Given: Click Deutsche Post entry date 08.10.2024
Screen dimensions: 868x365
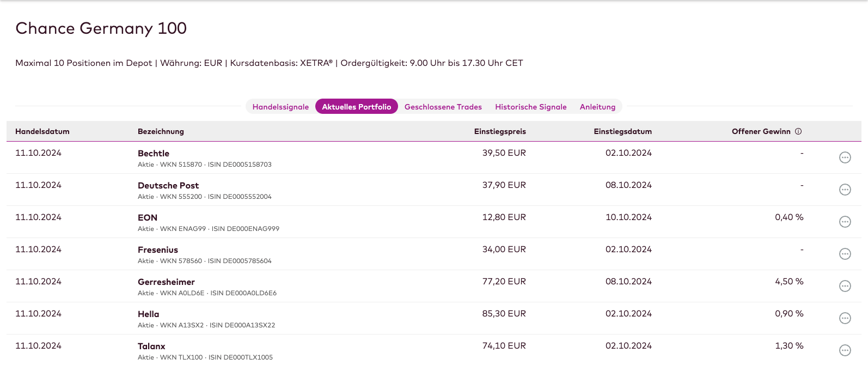Looking at the screenshot, I should [x=628, y=185].
